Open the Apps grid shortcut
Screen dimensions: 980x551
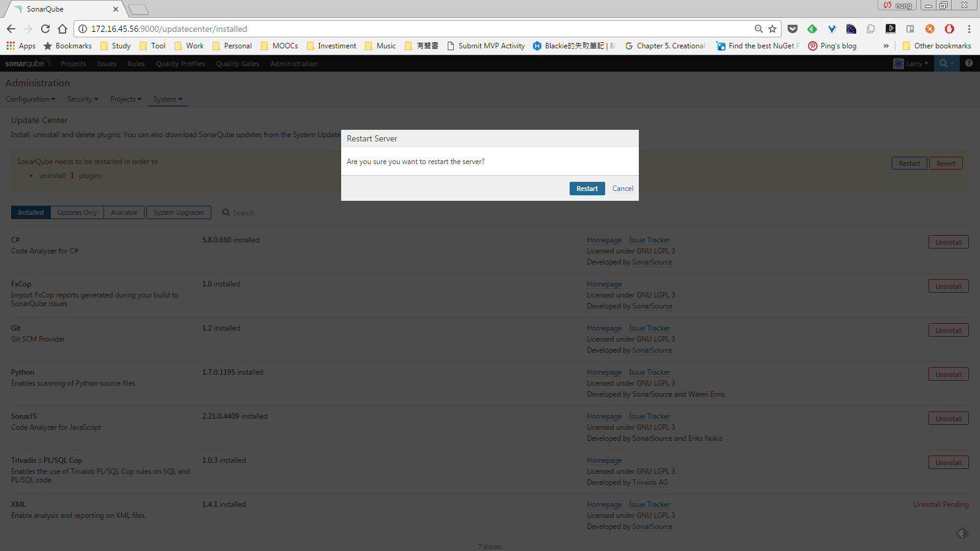[21, 46]
